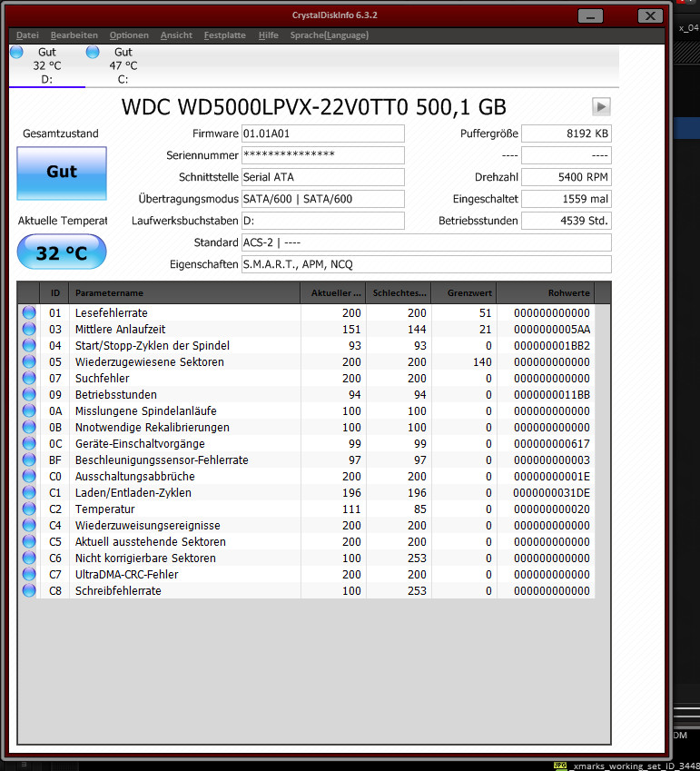Image resolution: width=700 pixels, height=771 pixels.
Task: Click status orb of Laden/Entladen-Zyklen row
Action: pyautogui.click(x=29, y=492)
